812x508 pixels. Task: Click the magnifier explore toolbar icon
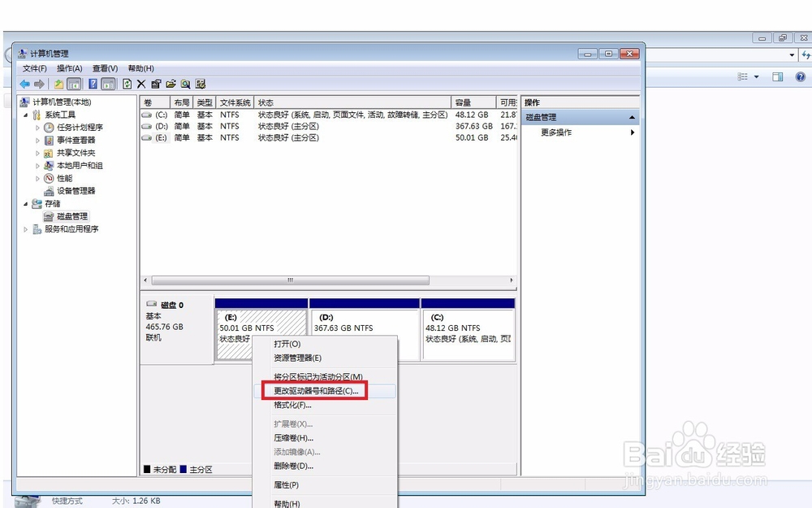(x=185, y=84)
